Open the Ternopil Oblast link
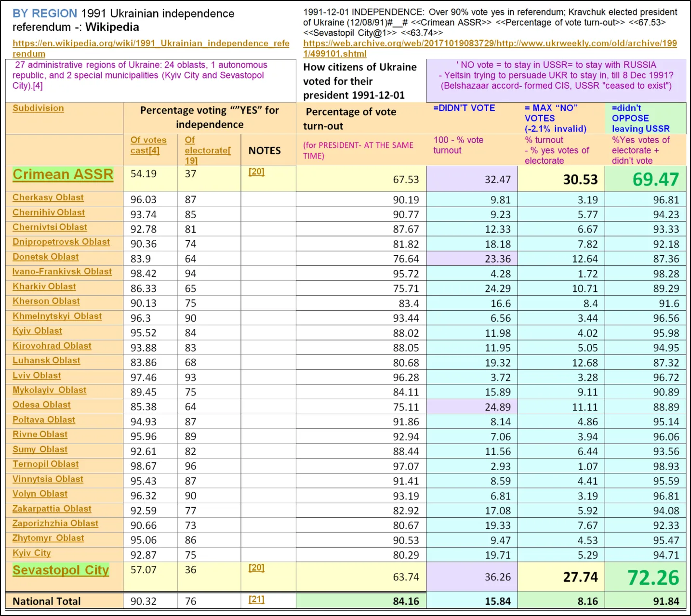691x616 pixels. pos(46,464)
